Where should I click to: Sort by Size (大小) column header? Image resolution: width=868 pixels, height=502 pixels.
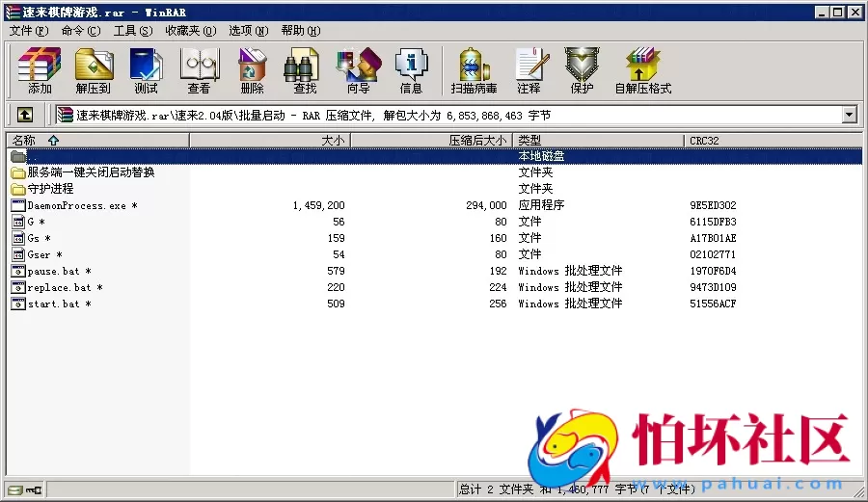(270, 141)
